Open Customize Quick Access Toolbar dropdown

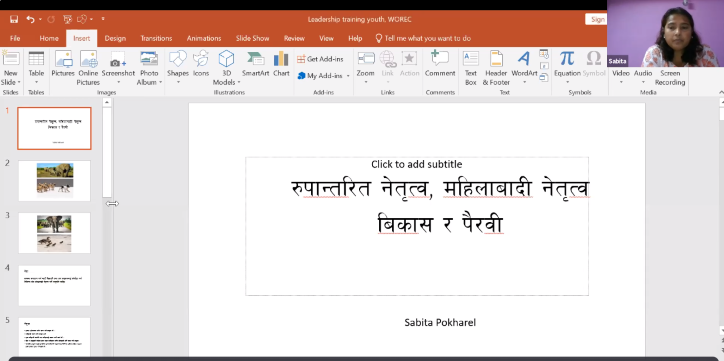click(103, 19)
